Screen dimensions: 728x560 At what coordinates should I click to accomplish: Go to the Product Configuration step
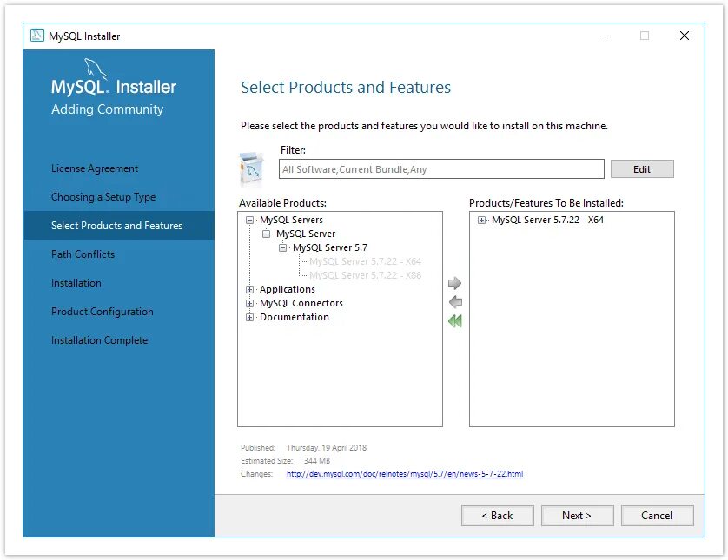click(x=103, y=312)
